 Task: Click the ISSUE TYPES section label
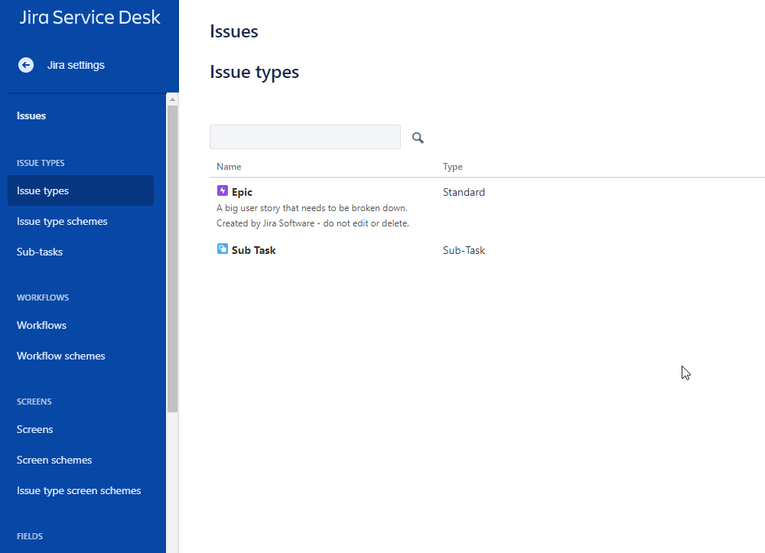pyautogui.click(x=40, y=163)
